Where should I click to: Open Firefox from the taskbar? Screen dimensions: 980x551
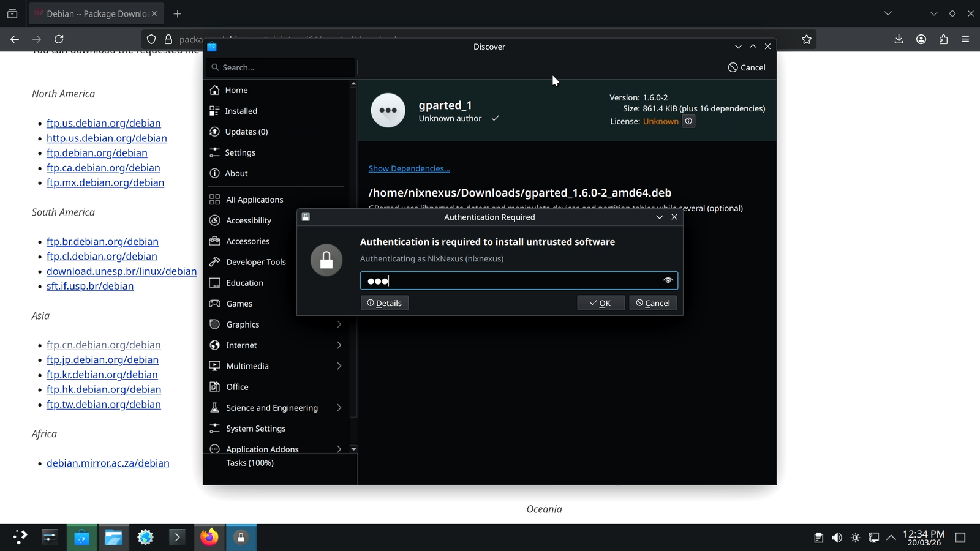pos(209,538)
